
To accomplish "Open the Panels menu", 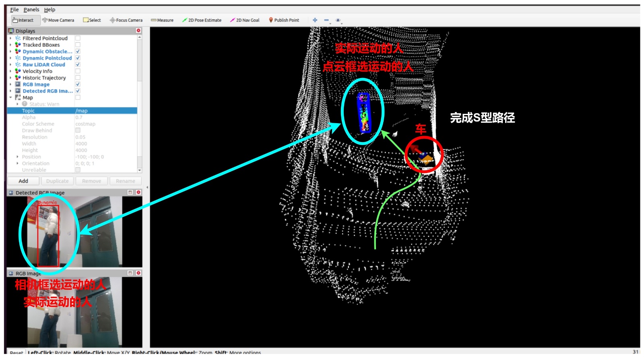I will [31, 10].
